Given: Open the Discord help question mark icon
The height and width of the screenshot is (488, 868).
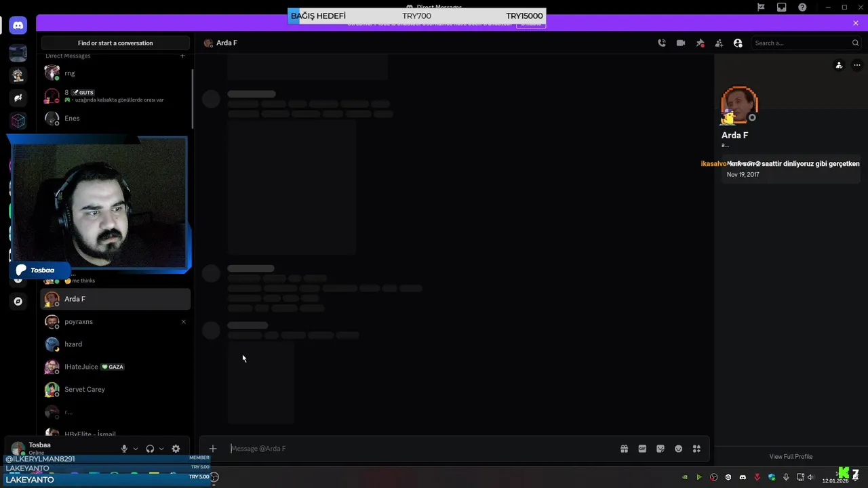Looking at the screenshot, I should coord(803,7).
